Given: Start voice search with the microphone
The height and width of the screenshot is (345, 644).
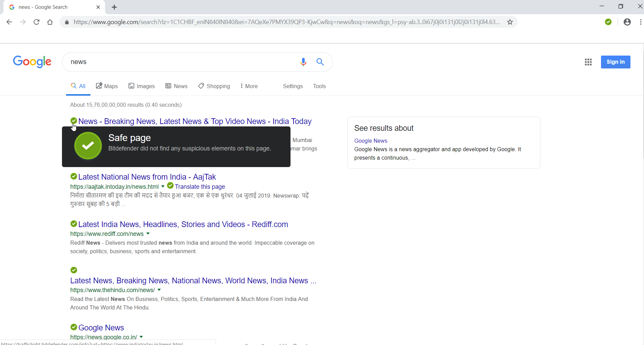Looking at the screenshot, I should pos(303,62).
